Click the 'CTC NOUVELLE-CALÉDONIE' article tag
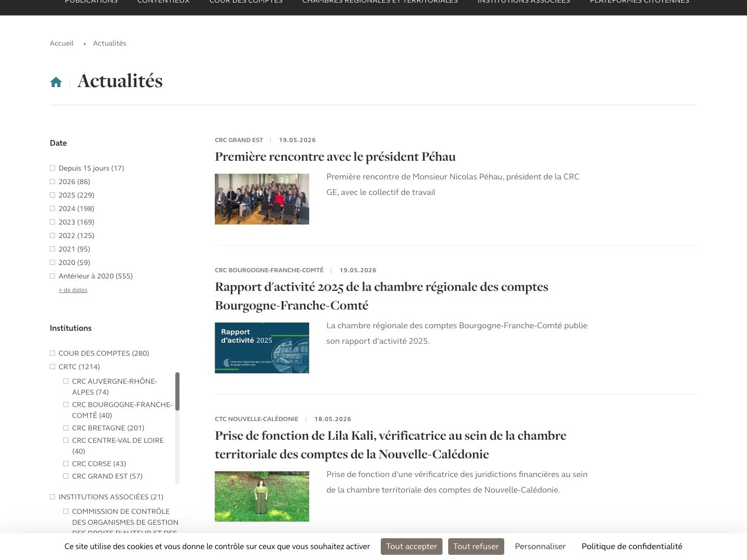Image resolution: width=747 pixels, height=560 pixels. [x=257, y=419]
